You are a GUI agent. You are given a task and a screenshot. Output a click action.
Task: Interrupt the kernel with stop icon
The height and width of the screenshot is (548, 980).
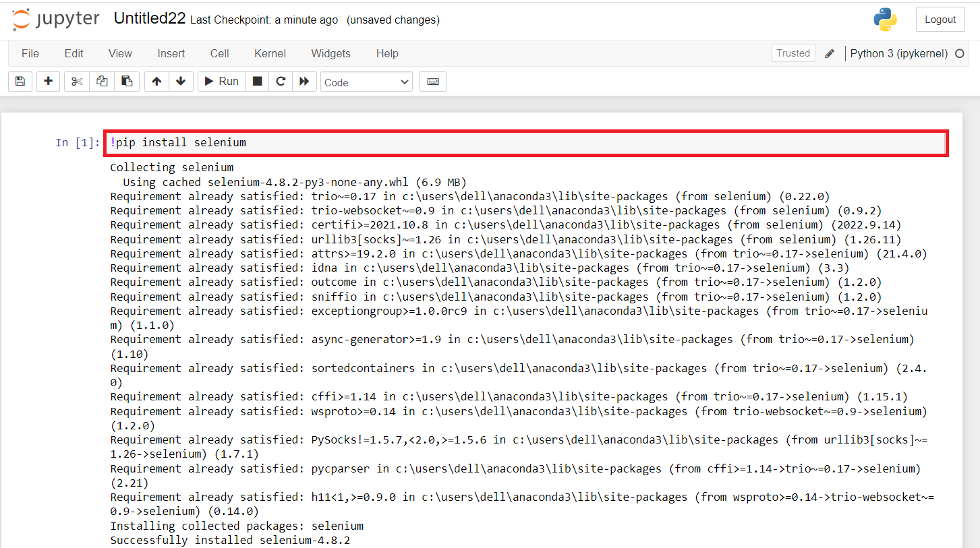[x=257, y=81]
